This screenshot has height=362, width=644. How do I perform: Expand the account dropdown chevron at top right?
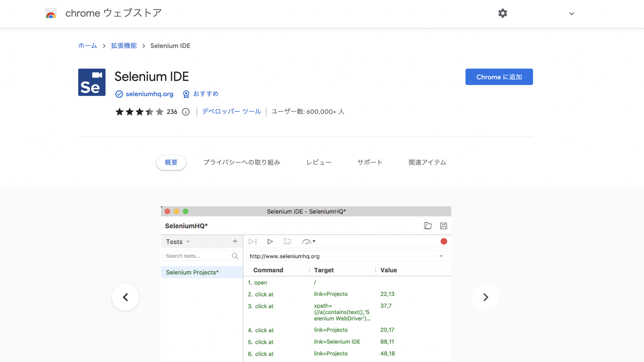pos(572,14)
